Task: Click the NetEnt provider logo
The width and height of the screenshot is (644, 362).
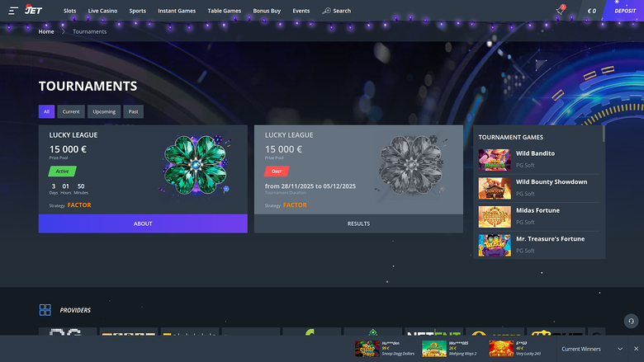Action: [434, 331]
